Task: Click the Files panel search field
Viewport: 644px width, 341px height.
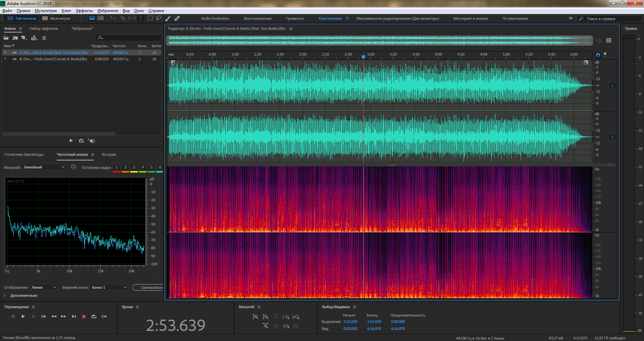Action: [128, 38]
